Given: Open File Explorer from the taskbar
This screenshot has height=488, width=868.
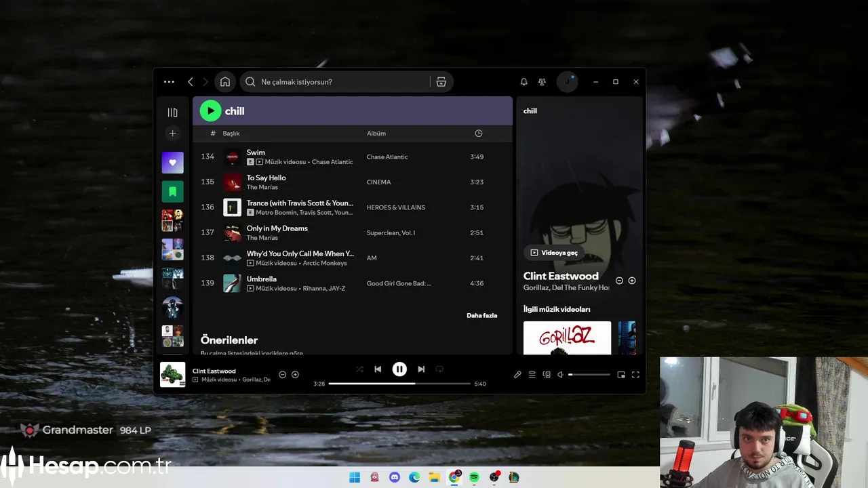Looking at the screenshot, I should pyautogui.click(x=434, y=477).
